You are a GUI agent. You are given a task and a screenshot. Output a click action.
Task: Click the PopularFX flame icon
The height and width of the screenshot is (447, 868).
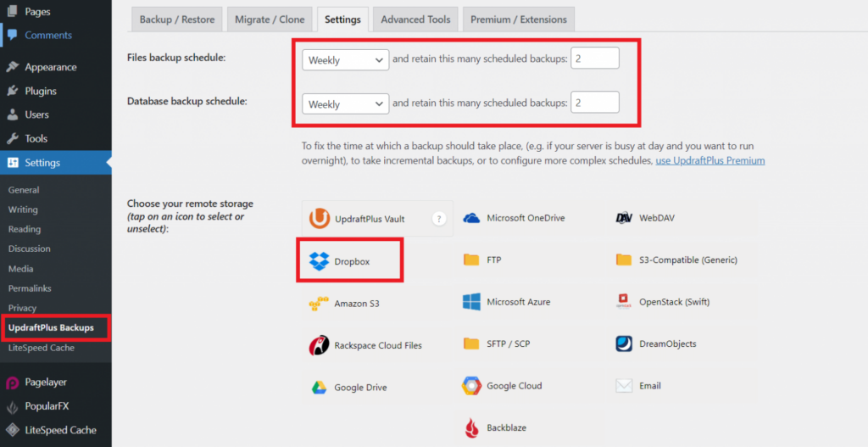[12, 406]
